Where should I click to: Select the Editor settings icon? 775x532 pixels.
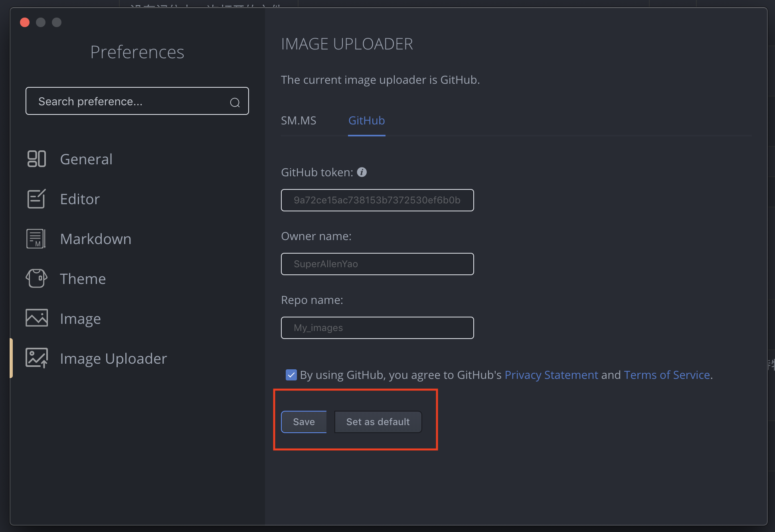[36, 199]
